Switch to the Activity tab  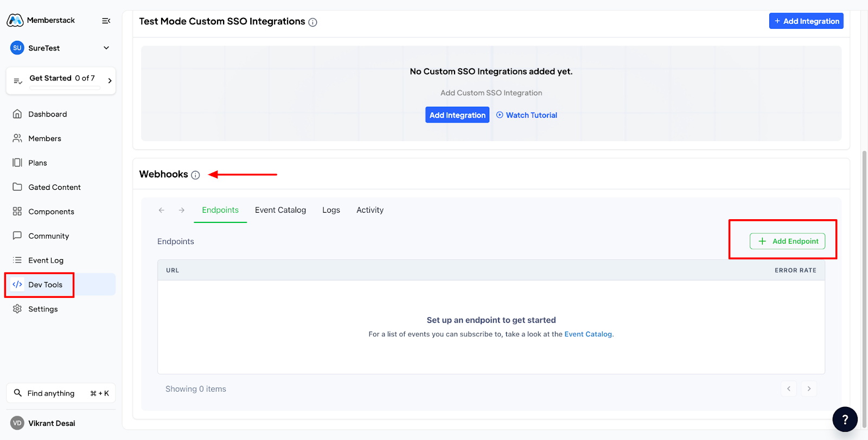(x=370, y=210)
